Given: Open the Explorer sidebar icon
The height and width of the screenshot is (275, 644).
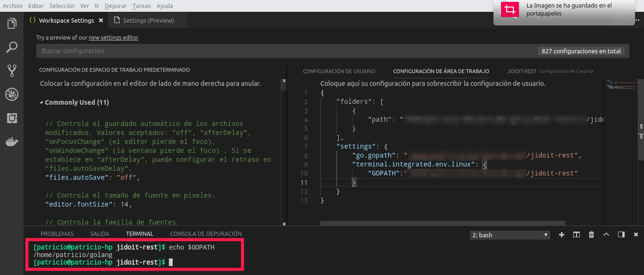Looking at the screenshot, I should pos(12,23).
